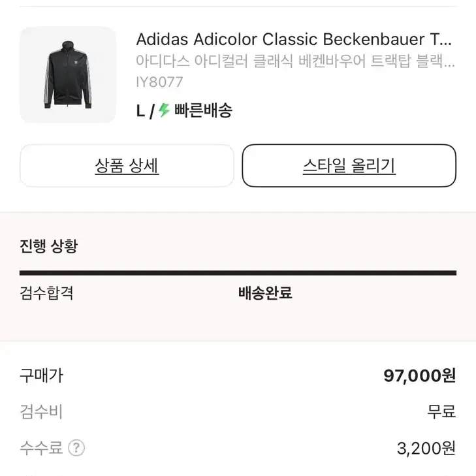
Task: Open the black Adidas track jacket thumbnail
Action: (x=68, y=75)
